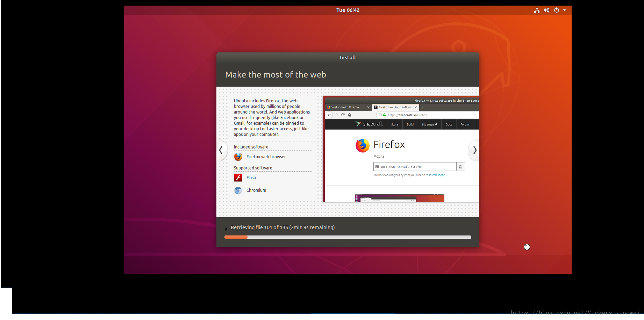Select the 'Chromium' label
Screen dimensions: 644x320
[256, 190]
